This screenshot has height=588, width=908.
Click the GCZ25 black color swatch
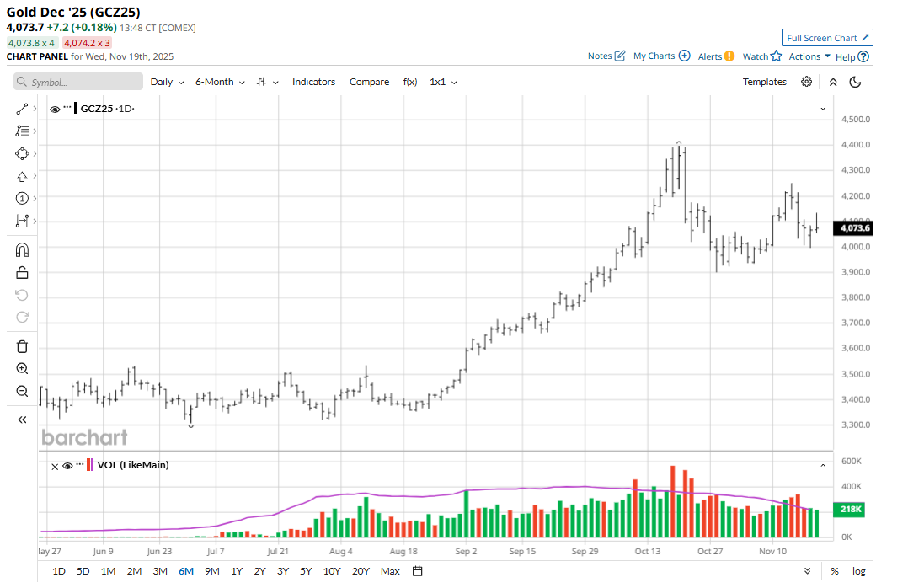pos(76,109)
